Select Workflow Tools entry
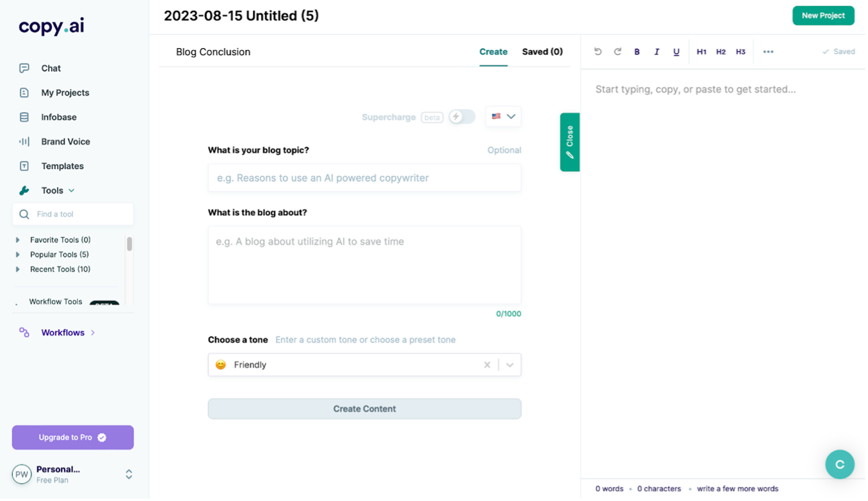The width and height of the screenshot is (868, 501). 56,302
